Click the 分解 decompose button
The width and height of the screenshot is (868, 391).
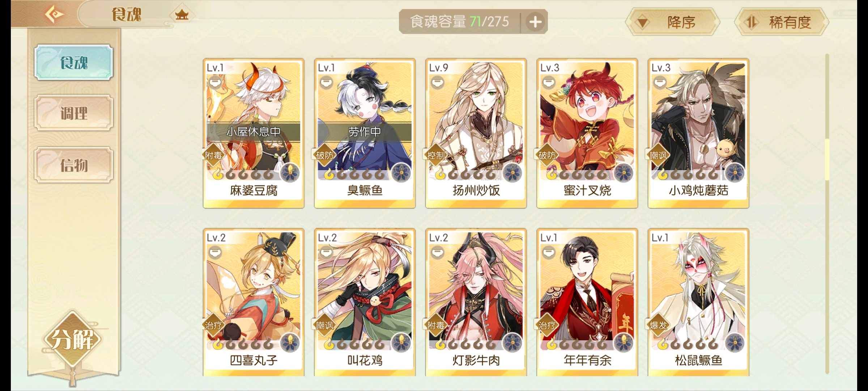72,340
